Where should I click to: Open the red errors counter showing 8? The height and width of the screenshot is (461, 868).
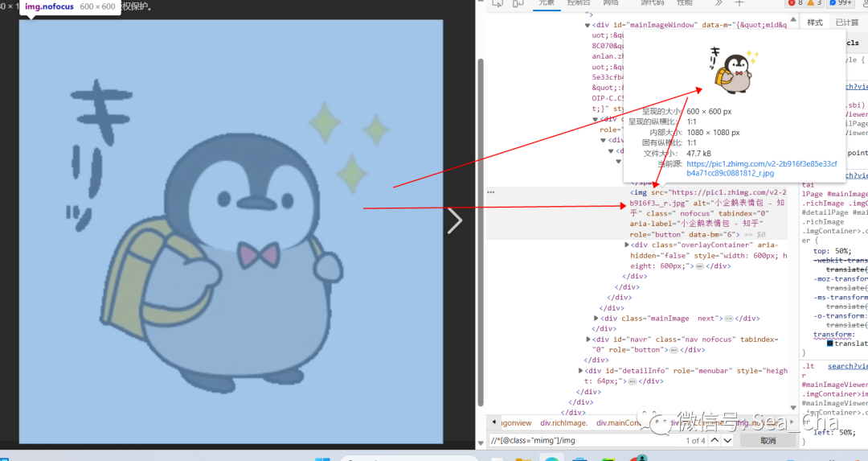coord(796,2)
